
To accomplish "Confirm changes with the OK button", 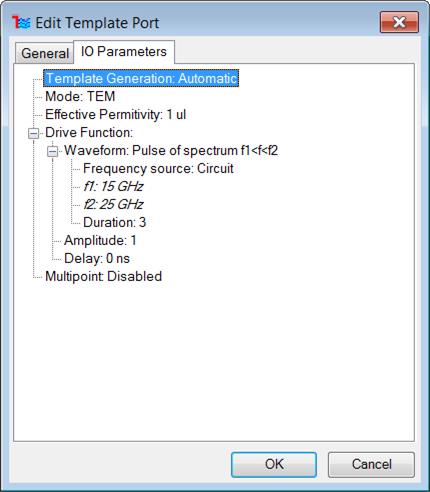I will pyautogui.click(x=274, y=464).
